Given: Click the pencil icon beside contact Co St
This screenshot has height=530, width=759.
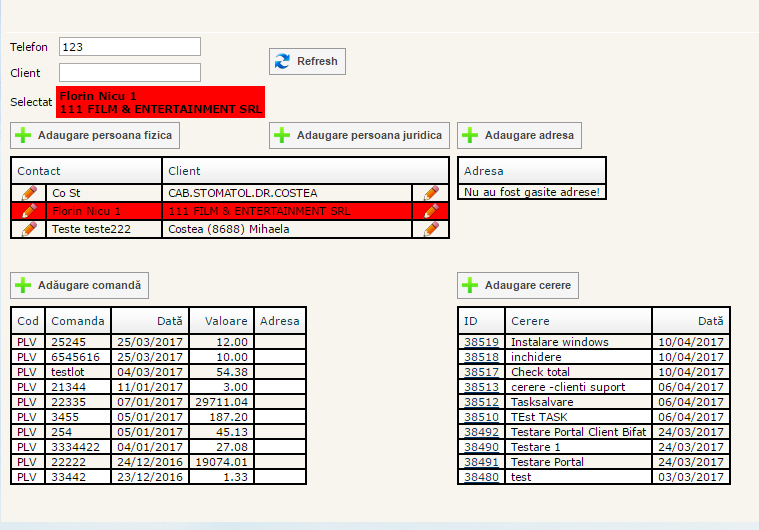Looking at the screenshot, I should pos(29,192).
